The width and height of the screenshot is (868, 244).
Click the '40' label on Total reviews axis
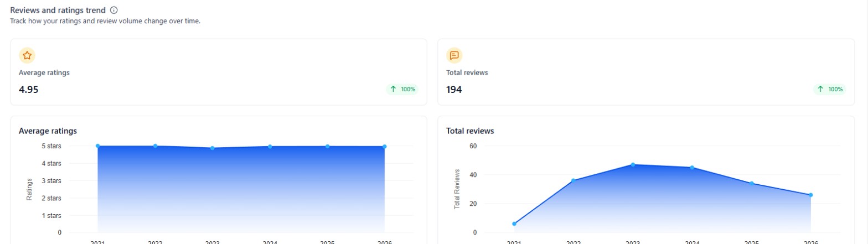[473, 175]
